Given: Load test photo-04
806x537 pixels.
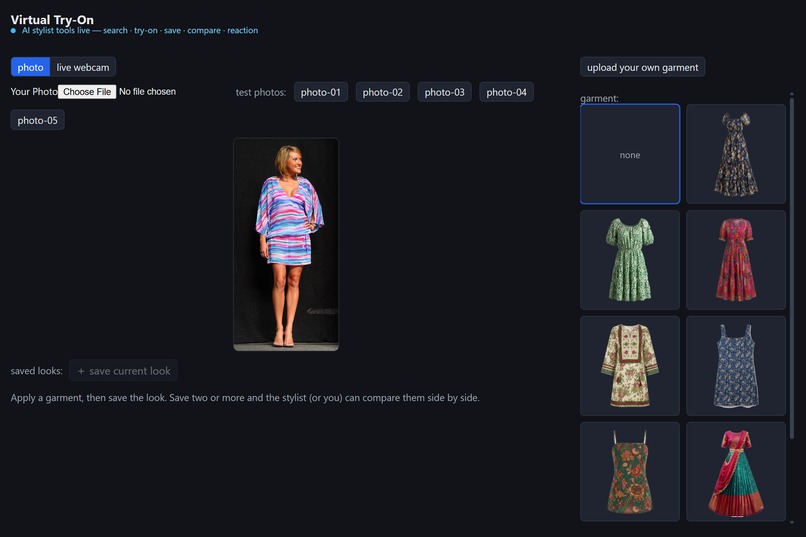Looking at the screenshot, I should point(506,92).
